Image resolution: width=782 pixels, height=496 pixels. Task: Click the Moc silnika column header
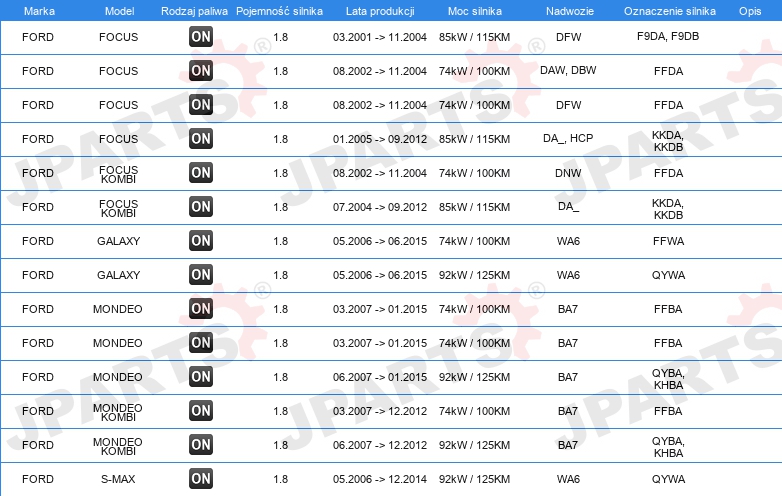(475, 11)
